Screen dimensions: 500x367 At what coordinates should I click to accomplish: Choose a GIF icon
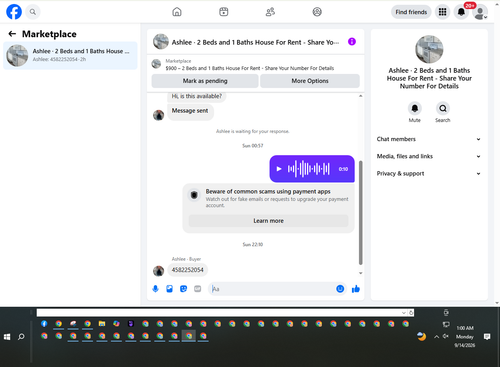(198, 289)
